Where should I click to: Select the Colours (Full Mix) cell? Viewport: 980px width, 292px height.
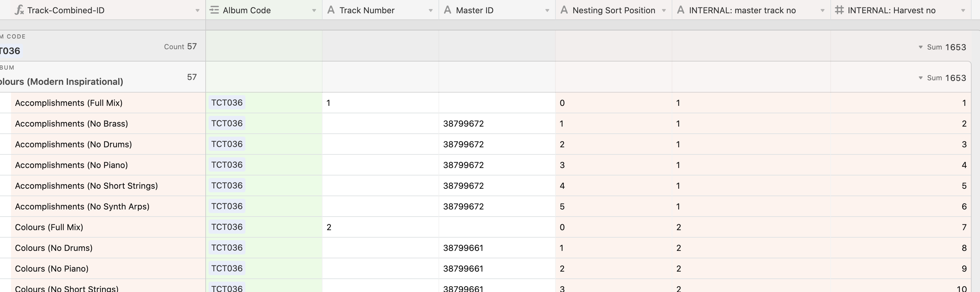pos(108,227)
